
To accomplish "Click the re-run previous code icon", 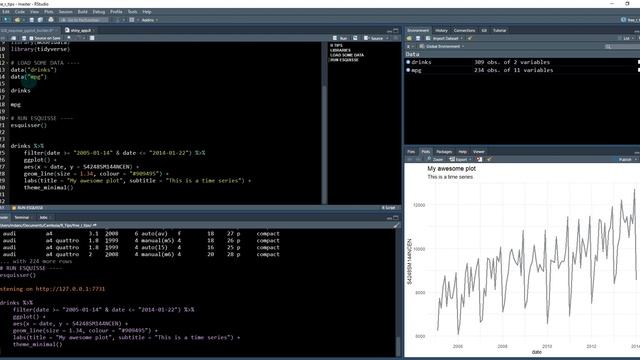I will 355,38.
